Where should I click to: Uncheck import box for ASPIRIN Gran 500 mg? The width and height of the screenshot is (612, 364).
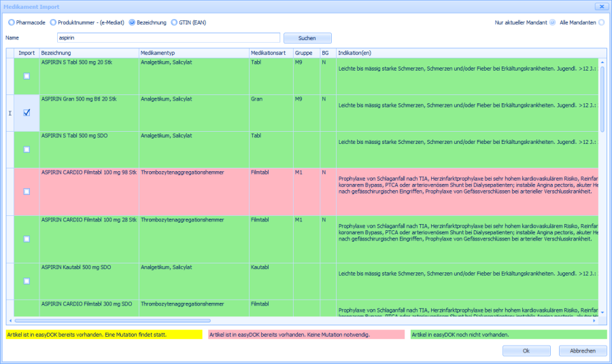tap(27, 113)
